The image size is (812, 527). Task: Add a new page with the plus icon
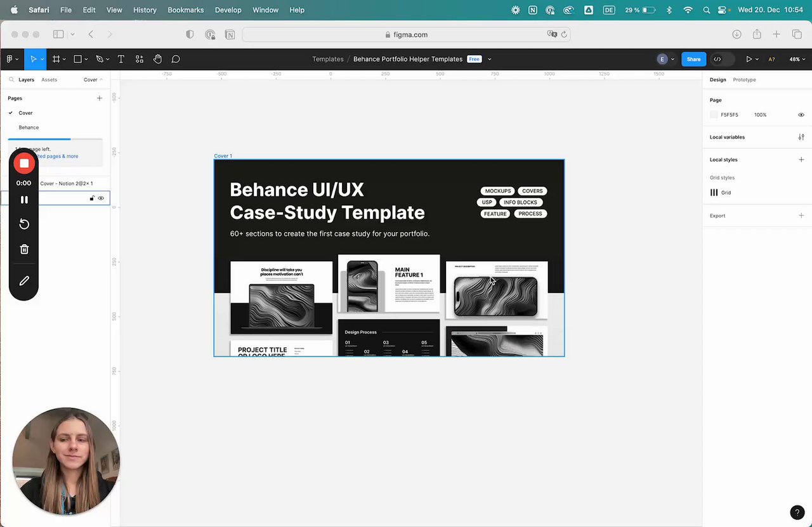(x=99, y=98)
